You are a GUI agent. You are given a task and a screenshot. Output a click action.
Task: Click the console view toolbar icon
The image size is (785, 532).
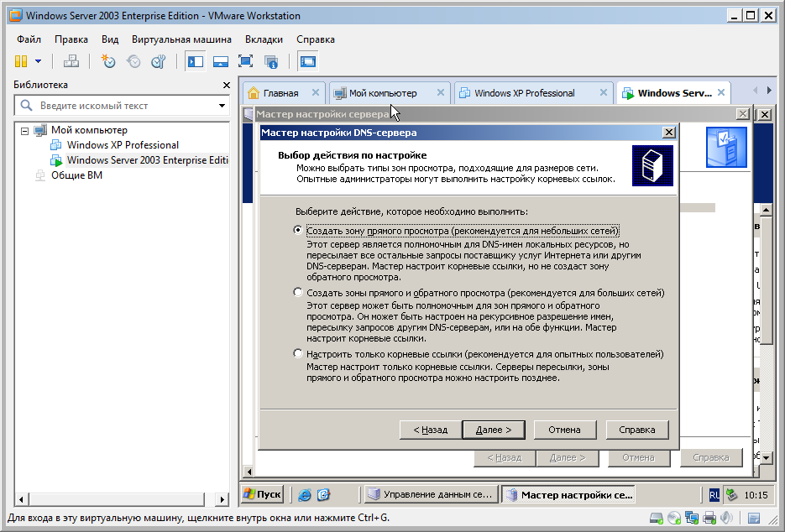(307, 61)
